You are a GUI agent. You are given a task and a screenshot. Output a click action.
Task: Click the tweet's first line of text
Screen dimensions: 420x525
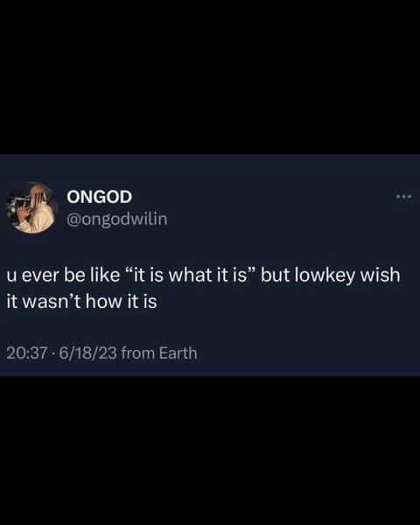pos(203,276)
